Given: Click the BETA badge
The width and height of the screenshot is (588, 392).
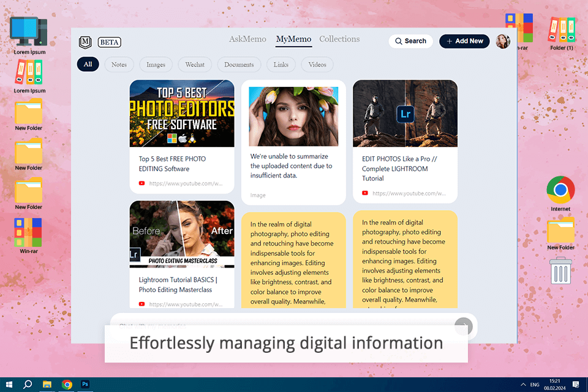Looking at the screenshot, I should (110, 42).
